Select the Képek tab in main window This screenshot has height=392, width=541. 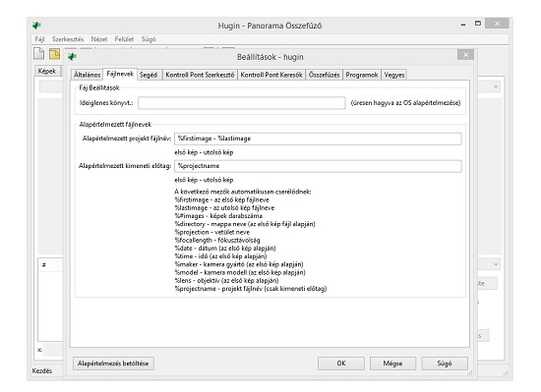point(47,71)
